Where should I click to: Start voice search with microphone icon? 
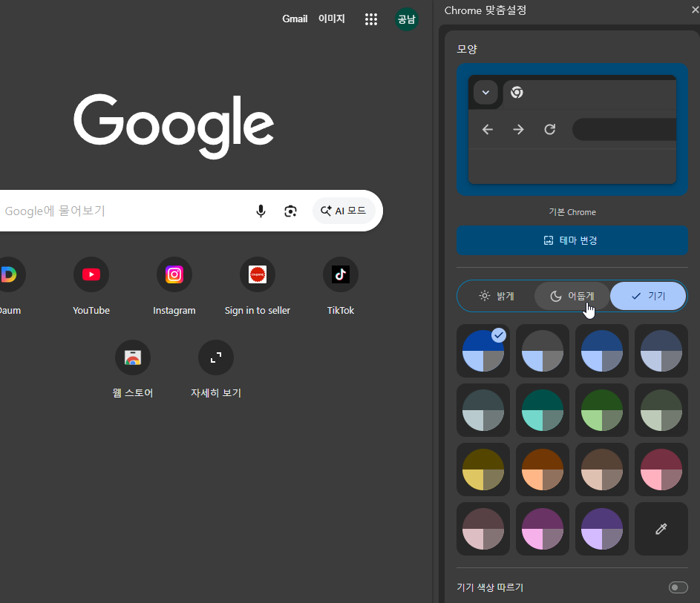tap(261, 211)
